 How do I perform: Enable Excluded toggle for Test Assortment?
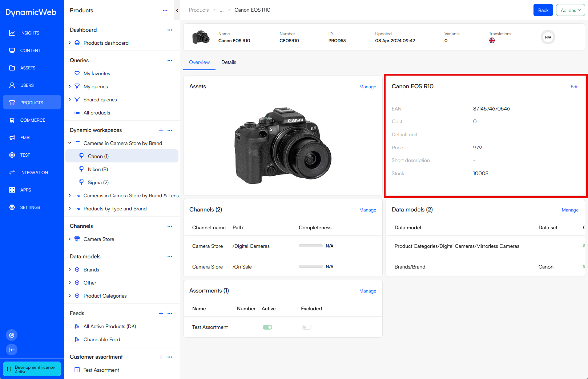pyautogui.click(x=306, y=327)
